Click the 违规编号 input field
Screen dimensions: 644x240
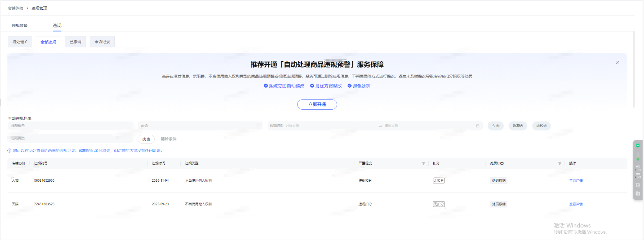(x=70, y=126)
